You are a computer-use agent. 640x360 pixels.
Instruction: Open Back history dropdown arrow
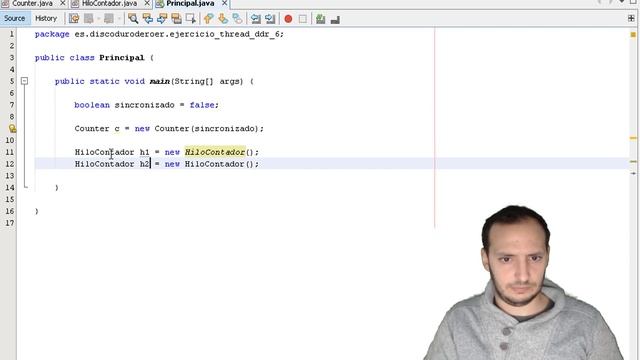[x=98, y=19]
